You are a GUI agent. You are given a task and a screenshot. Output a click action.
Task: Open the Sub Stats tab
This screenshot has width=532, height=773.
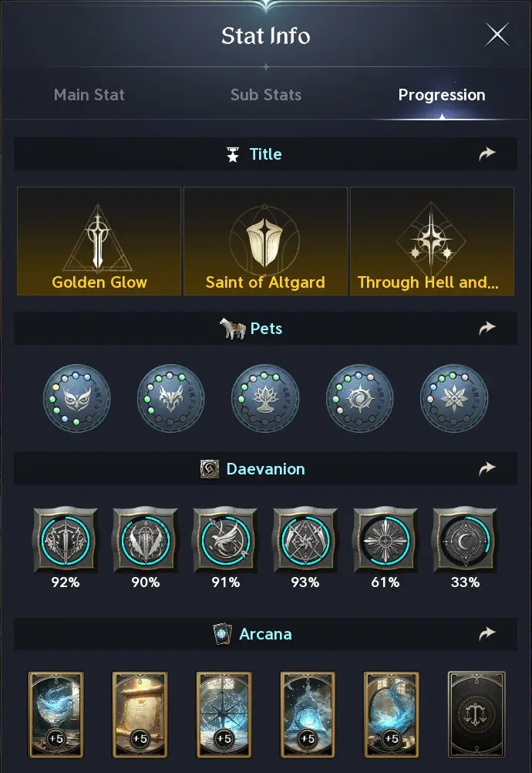[x=265, y=95]
